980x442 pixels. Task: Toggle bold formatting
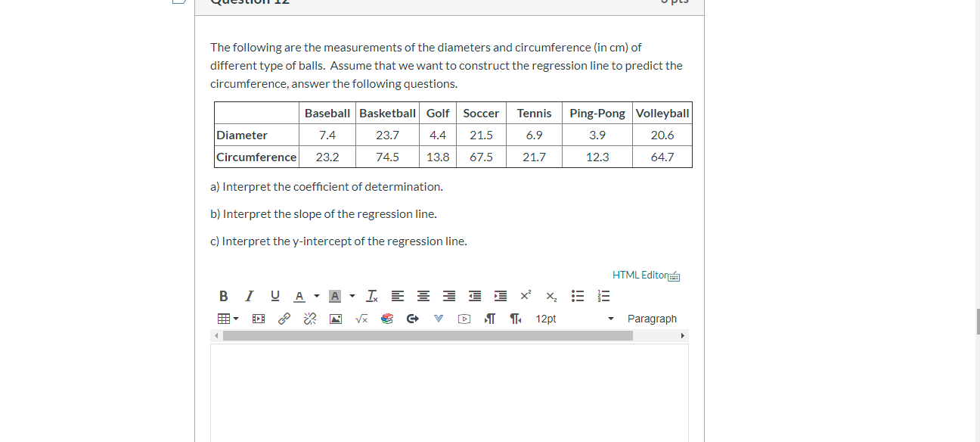tap(223, 296)
